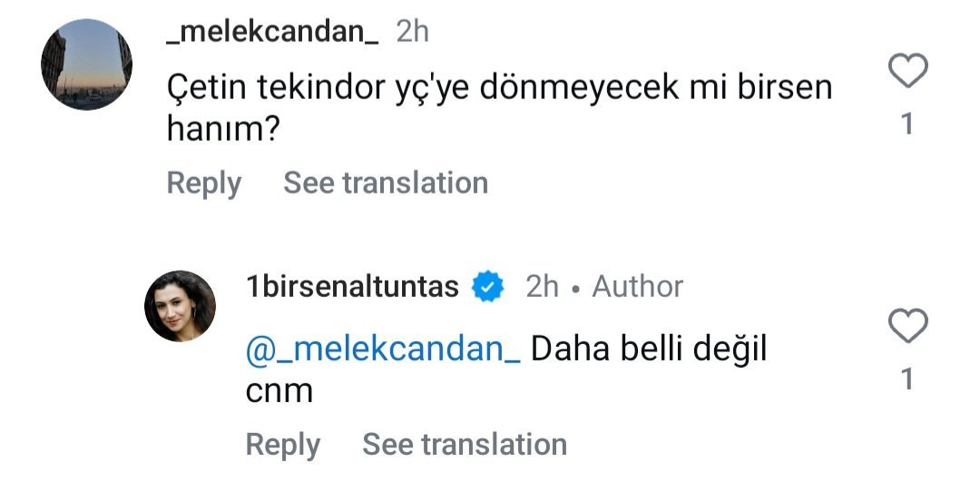Click the blue verified badge
The image size is (980, 492).
(490, 287)
